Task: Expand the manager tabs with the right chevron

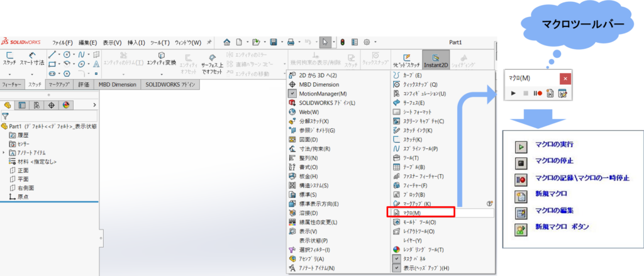Action: (x=95, y=105)
